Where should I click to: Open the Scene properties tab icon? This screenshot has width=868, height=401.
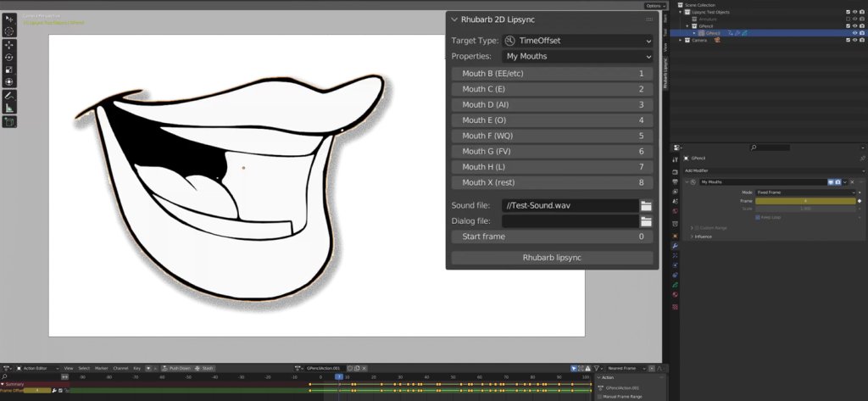676,202
